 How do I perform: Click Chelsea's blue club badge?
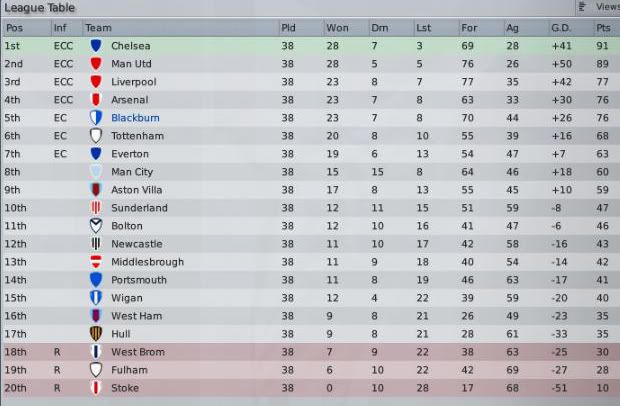point(96,46)
